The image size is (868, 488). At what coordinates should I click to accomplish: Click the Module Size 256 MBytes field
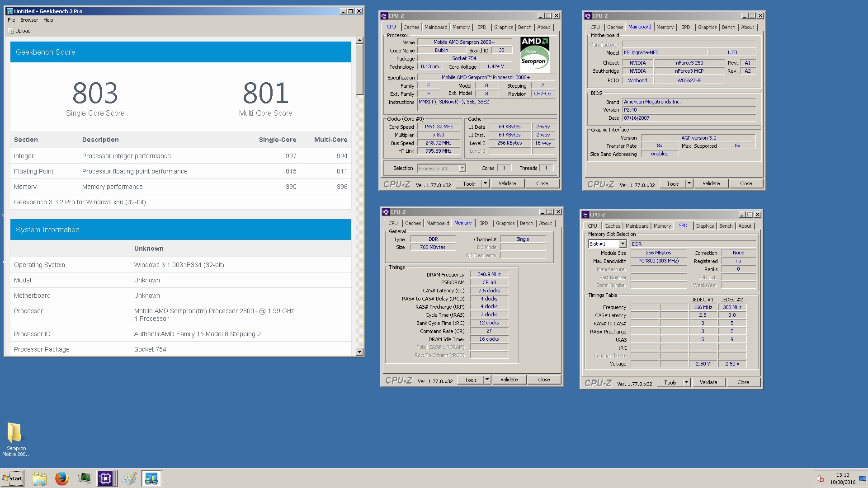pos(658,253)
